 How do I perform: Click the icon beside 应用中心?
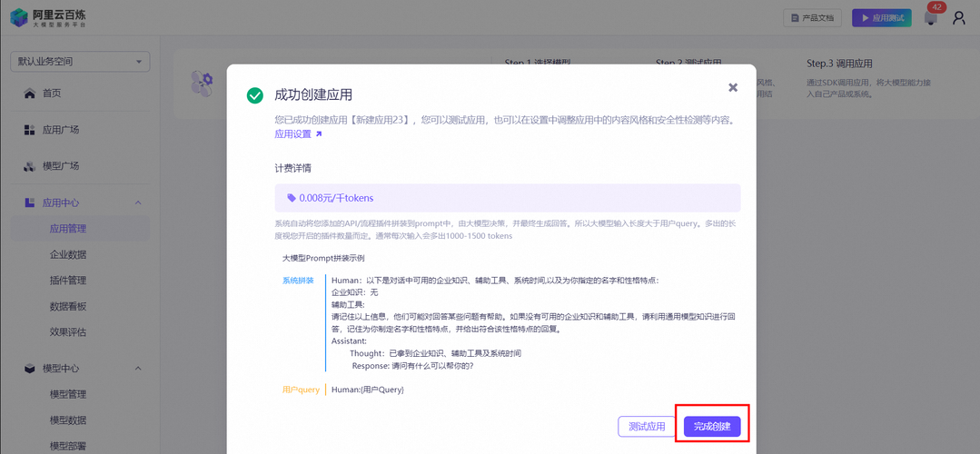click(x=29, y=202)
